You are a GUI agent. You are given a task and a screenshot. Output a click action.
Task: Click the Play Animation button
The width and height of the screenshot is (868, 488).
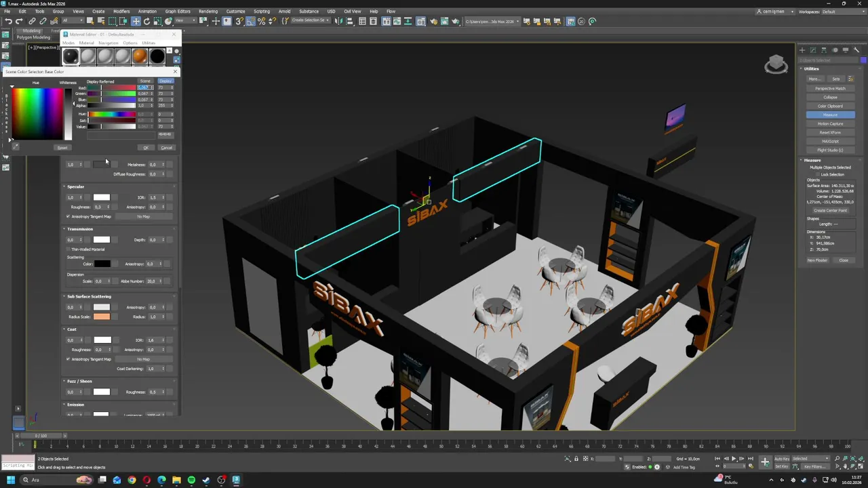[734, 459]
